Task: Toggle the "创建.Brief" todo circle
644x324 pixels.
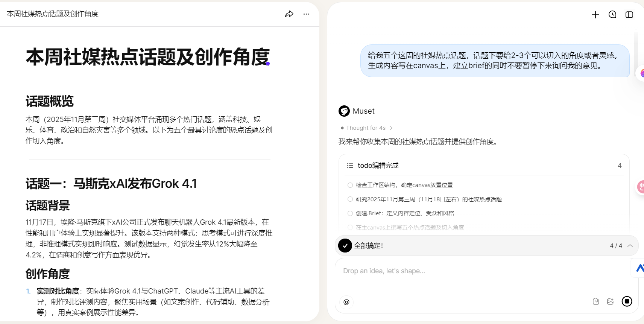Action: [350, 213]
